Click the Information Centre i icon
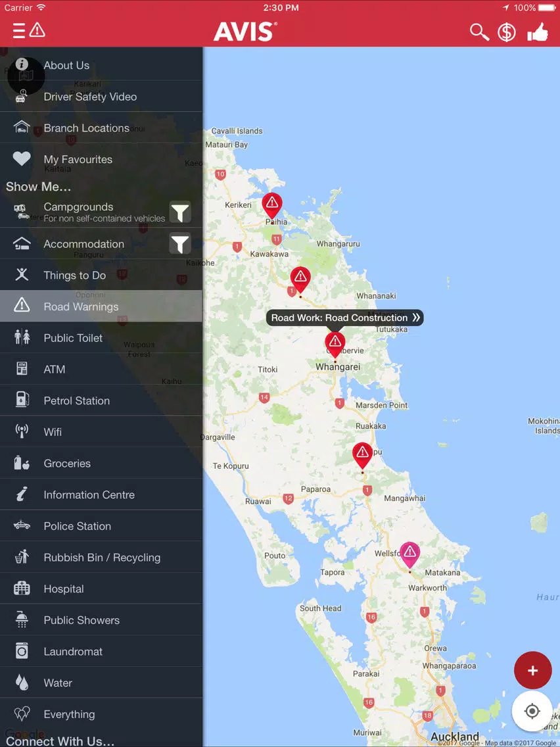The image size is (560, 747). pyautogui.click(x=22, y=494)
